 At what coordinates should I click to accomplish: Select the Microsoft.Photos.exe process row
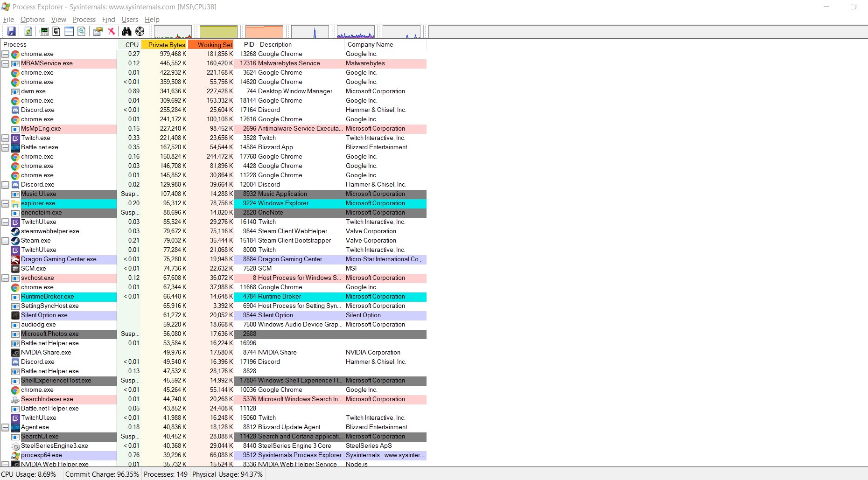pos(213,334)
